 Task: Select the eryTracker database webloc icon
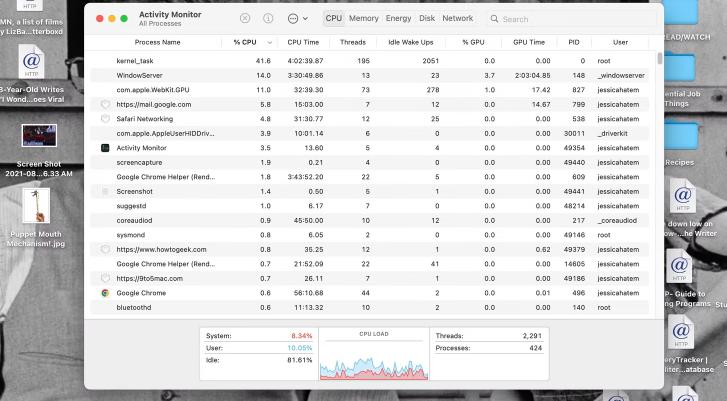click(x=681, y=332)
